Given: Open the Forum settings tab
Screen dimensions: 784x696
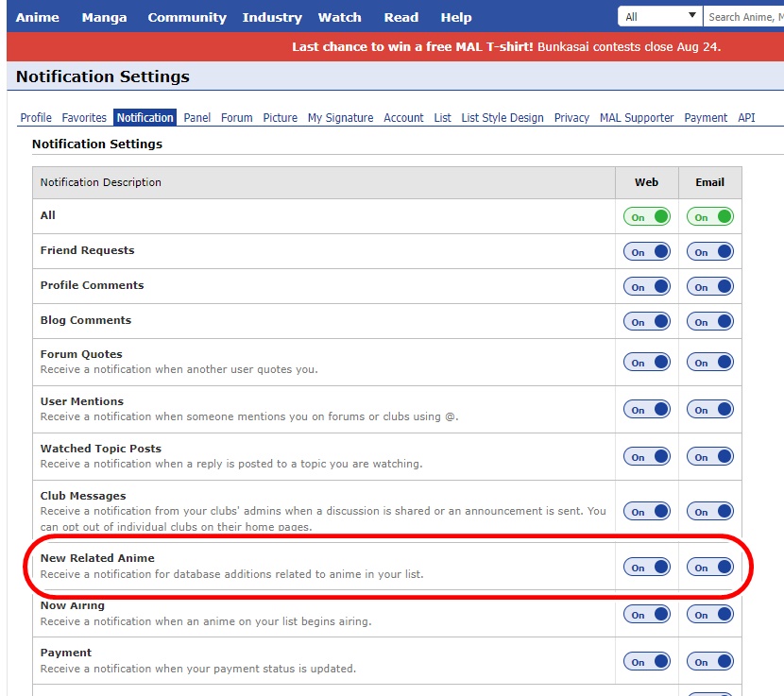Looking at the screenshot, I should [236, 117].
